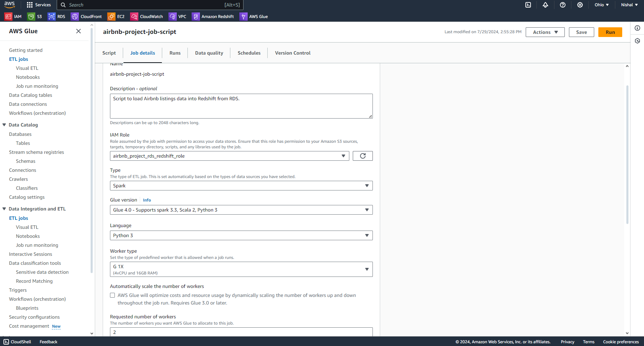644x346 pixels.
Task: Open Stream schema registries page
Action: [36, 152]
